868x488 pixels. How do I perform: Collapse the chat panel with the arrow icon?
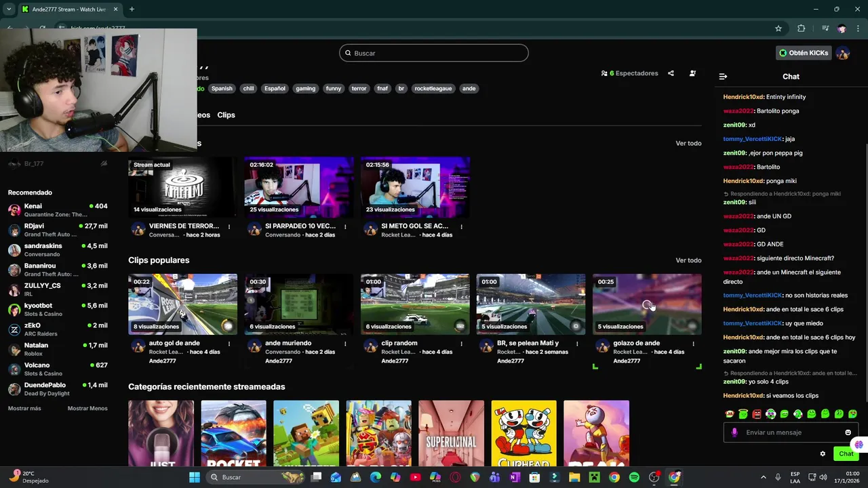[x=723, y=77]
